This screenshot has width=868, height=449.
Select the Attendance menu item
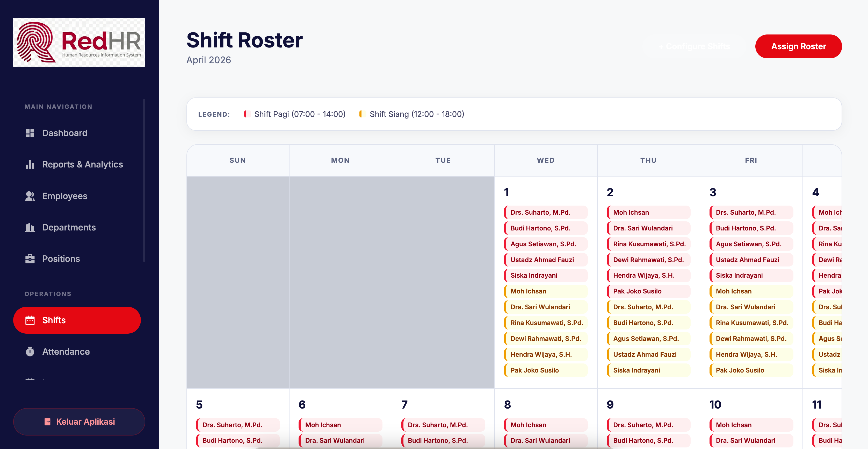pyautogui.click(x=77, y=352)
